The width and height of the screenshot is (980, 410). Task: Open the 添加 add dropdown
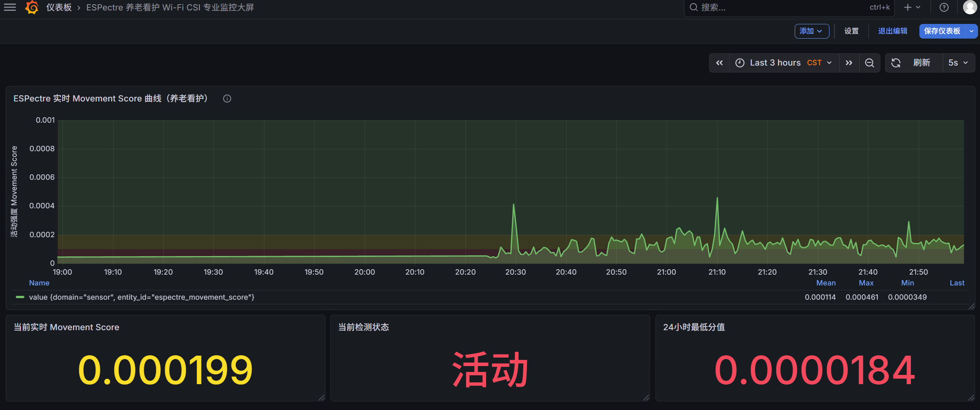[811, 31]
